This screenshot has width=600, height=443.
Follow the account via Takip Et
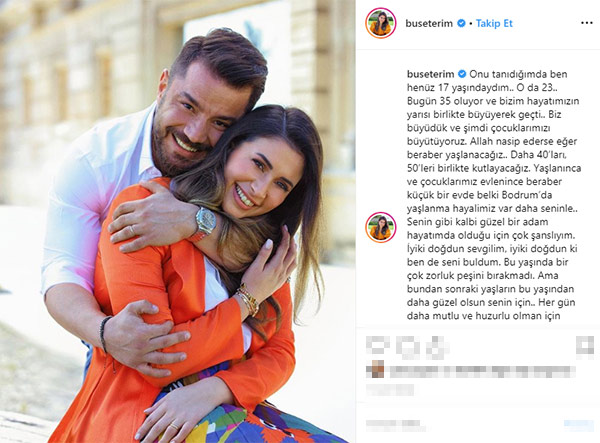pos(494,23)
